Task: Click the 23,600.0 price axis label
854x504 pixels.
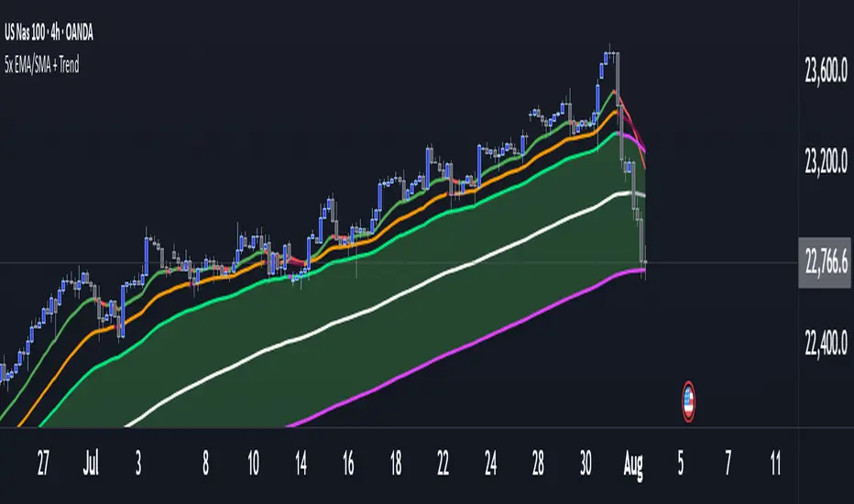Action: pos(826,71)
